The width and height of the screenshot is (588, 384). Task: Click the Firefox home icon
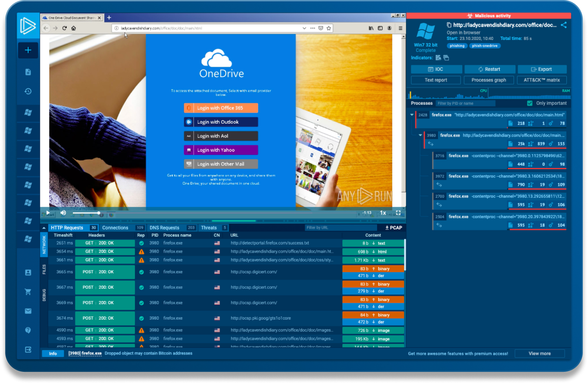pos(73,28)
